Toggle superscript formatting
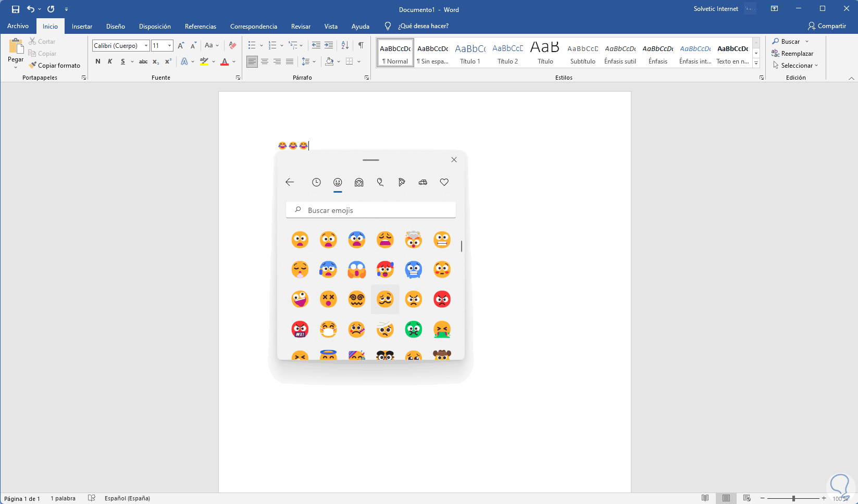The height and width of the screenshot is (504, 858). (x=168, y=61)
